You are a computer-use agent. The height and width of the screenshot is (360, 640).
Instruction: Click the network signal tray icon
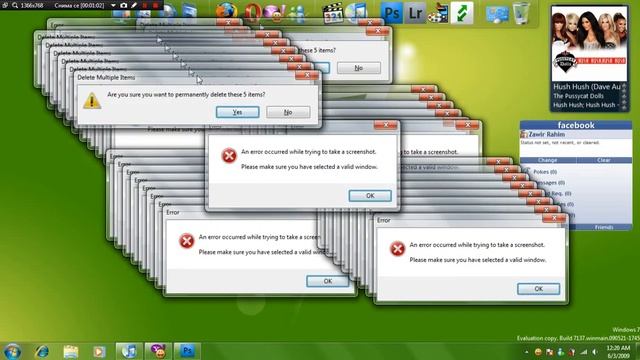pos(584,352)
